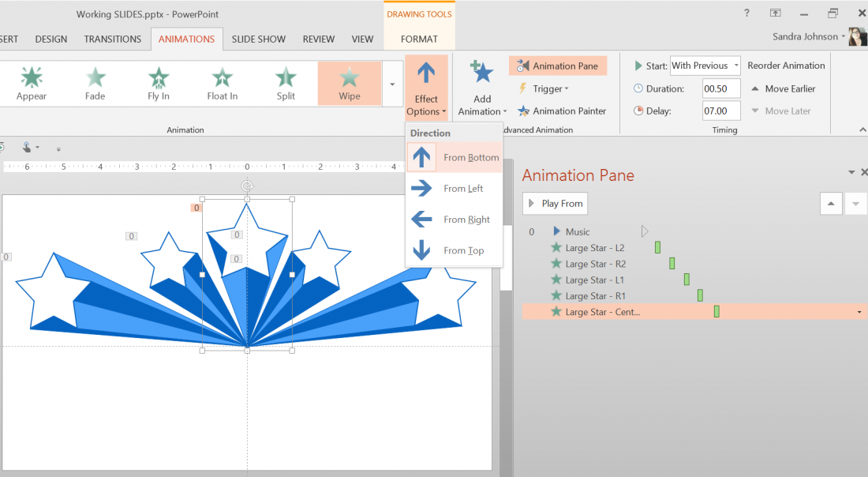Open Effect Options
Viewport: 868px width, 477px height.
point(426,88)
